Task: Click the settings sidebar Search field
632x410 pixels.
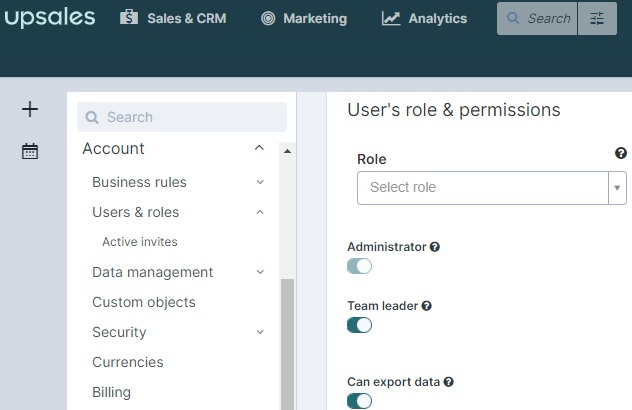Action: (x=182, y=117)
